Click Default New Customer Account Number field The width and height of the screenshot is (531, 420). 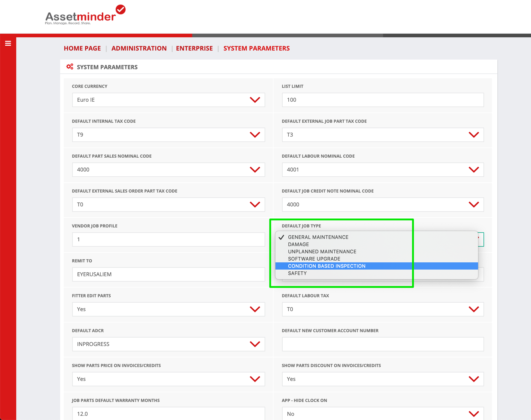383,344
